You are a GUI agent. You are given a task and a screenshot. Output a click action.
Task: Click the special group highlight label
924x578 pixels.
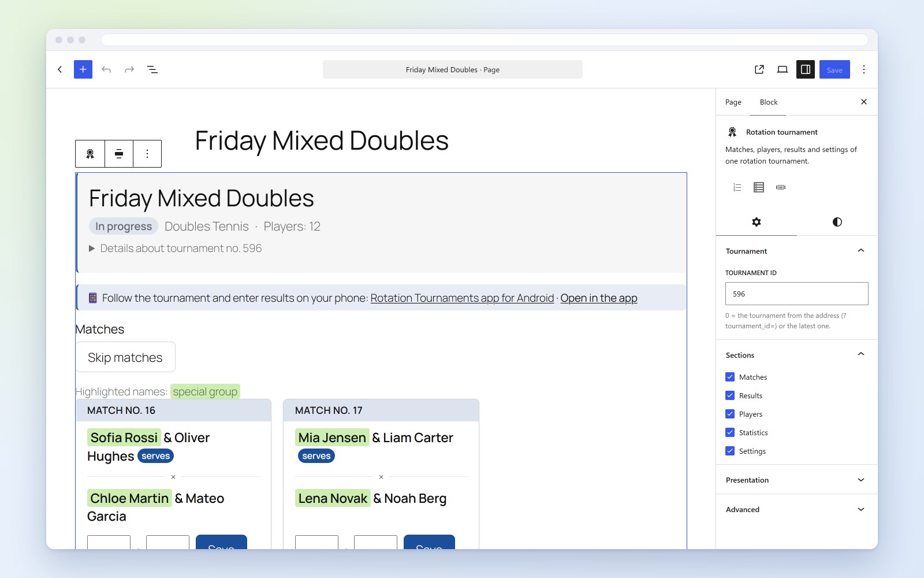(205, 392)
